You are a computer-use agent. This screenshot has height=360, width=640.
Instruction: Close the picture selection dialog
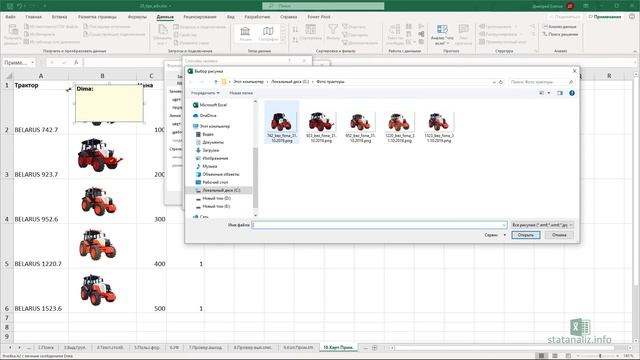pyautogui.click(x=574, y=71)
